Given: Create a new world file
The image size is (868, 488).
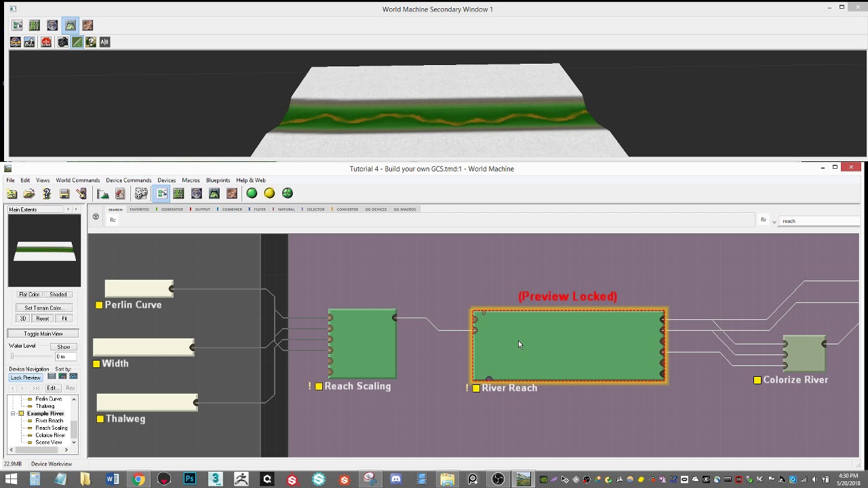Looking at the screenshot, I should [12, 194].
